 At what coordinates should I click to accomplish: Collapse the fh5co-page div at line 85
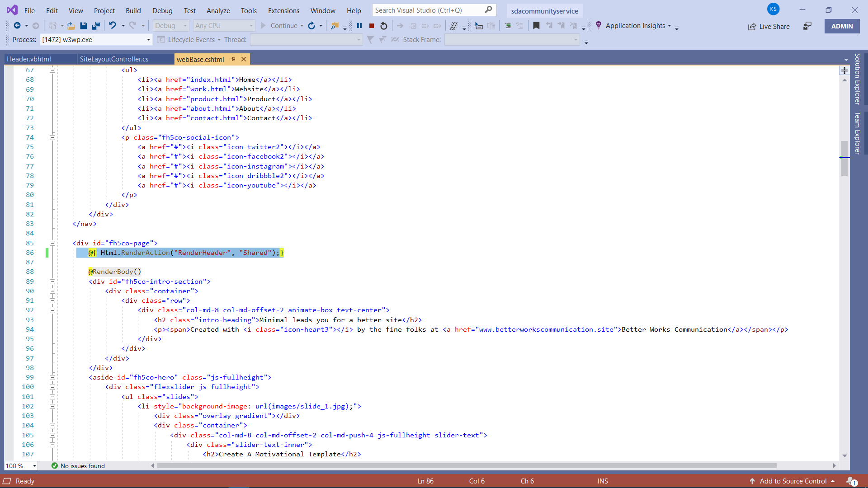(52, 243)
